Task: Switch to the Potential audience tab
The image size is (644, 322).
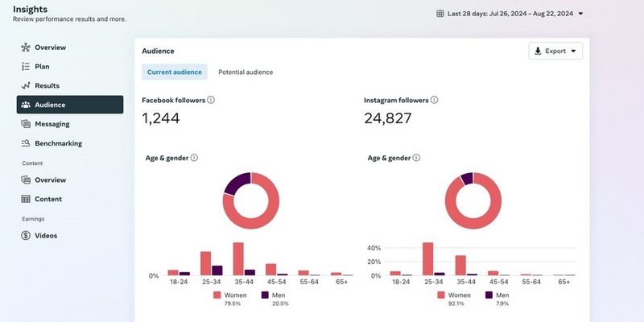Action: click(x=246, y=72)
